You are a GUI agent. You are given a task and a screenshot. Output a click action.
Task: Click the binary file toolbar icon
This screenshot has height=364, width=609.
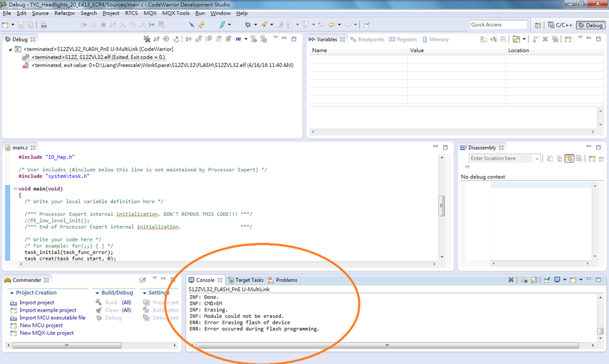(44, 25)
